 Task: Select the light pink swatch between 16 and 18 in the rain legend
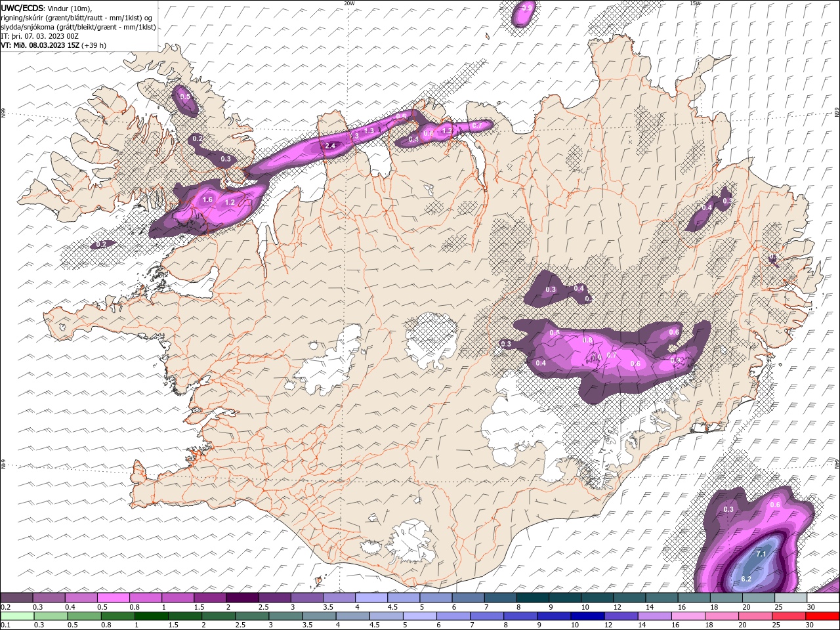[x=688, y=616]
